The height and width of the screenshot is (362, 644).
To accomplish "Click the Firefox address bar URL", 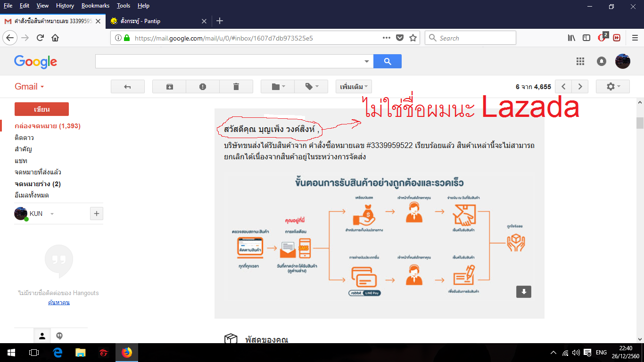I will tap(224, 38).
